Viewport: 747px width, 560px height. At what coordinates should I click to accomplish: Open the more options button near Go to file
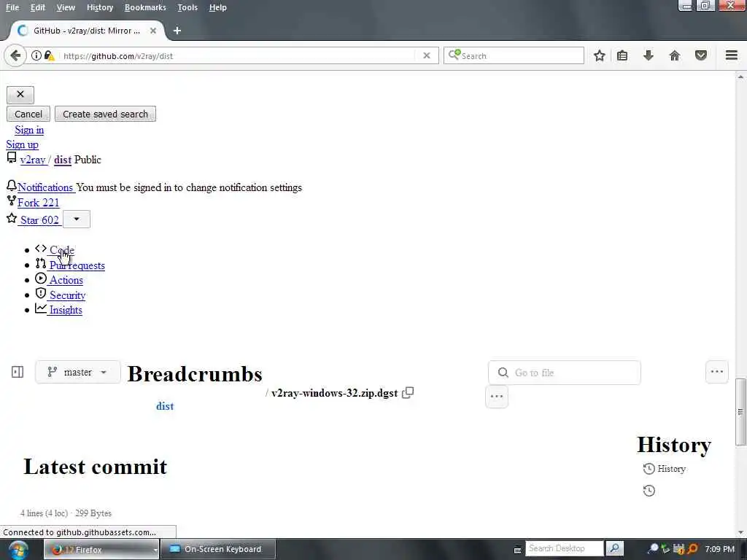[716, 372]
